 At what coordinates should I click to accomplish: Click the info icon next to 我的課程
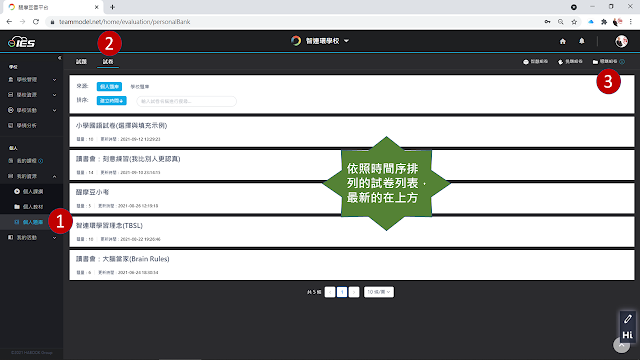[40, 161]
